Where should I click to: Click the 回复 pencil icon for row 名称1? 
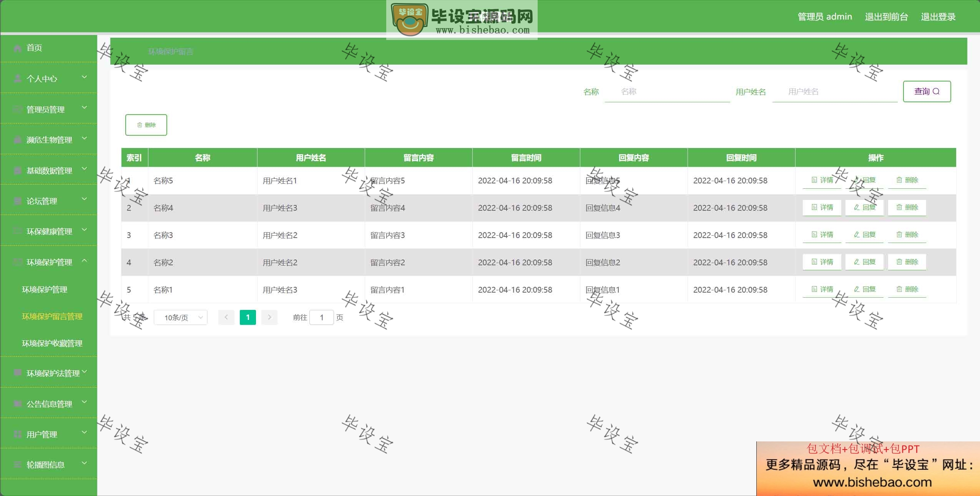[857, 289]
